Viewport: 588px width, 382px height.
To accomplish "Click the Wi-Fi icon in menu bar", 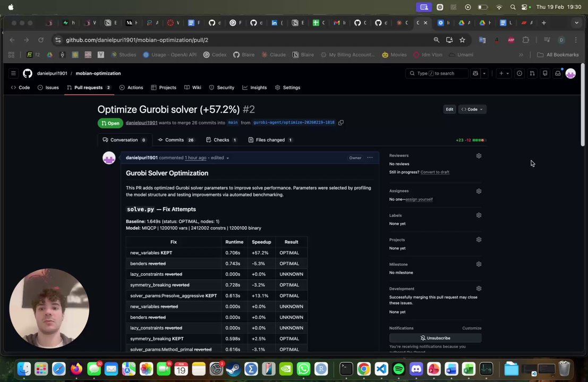I will pyautogui.click(x=499, y=7).
